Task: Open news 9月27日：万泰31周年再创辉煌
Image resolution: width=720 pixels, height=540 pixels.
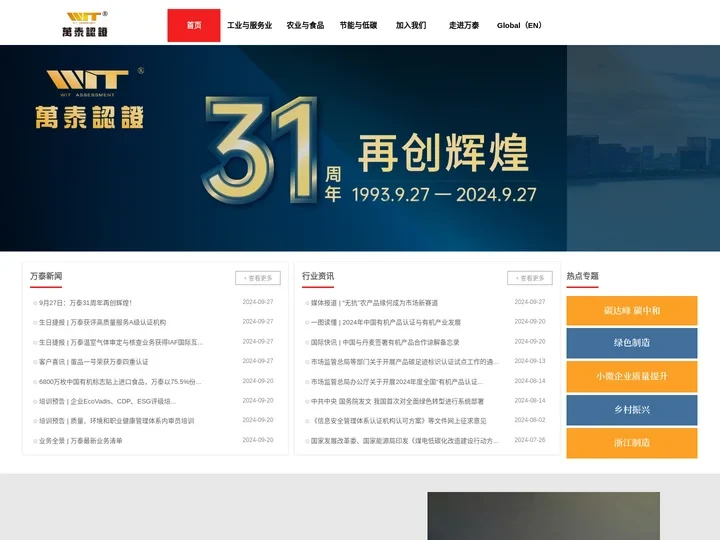Action: click(x=85, y=303)
